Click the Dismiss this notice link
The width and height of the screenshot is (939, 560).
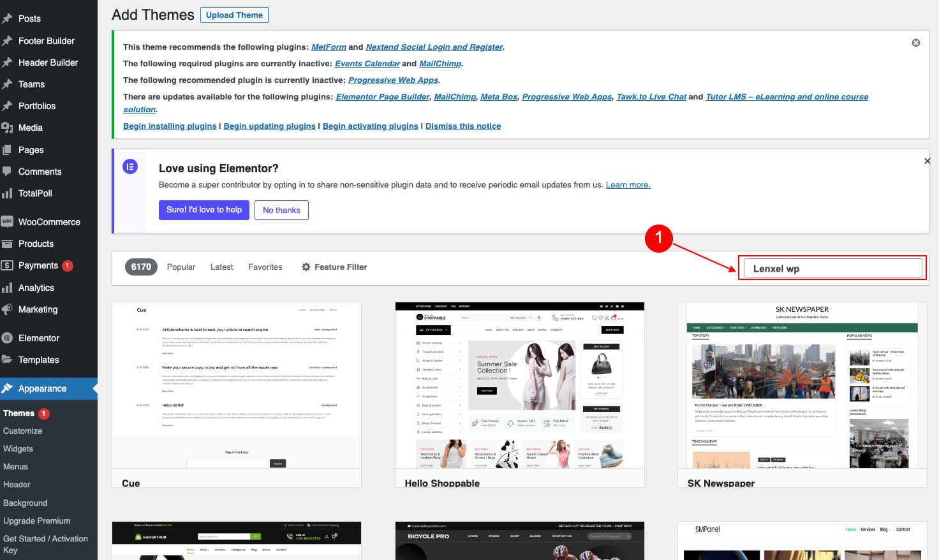coord(463,126)
